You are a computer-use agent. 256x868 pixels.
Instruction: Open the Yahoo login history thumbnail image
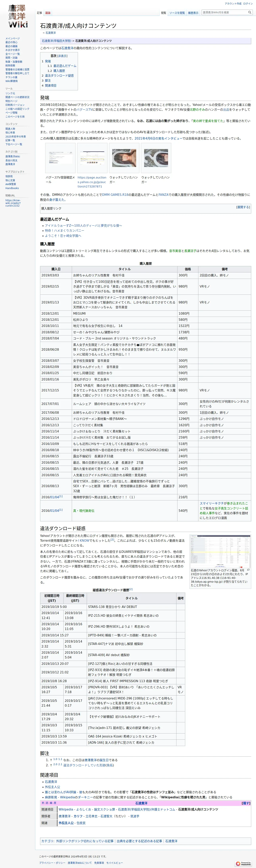(220, 552)
